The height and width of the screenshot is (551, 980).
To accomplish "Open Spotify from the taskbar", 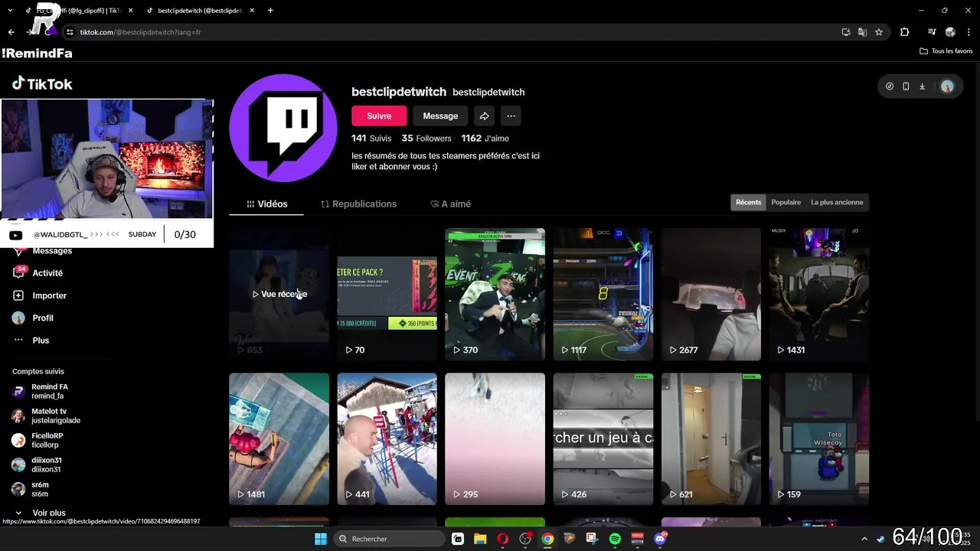I will tap(615, 539).
